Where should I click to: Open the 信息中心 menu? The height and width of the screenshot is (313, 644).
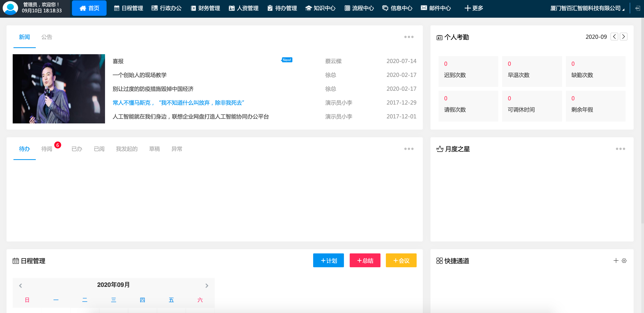click(x=397, y=8)
